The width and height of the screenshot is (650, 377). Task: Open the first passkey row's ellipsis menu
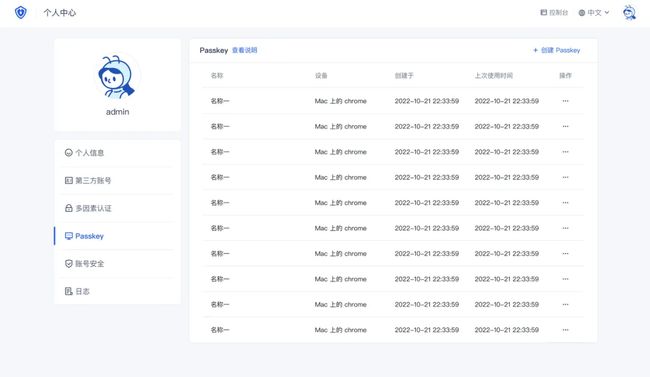click(565, 101)
